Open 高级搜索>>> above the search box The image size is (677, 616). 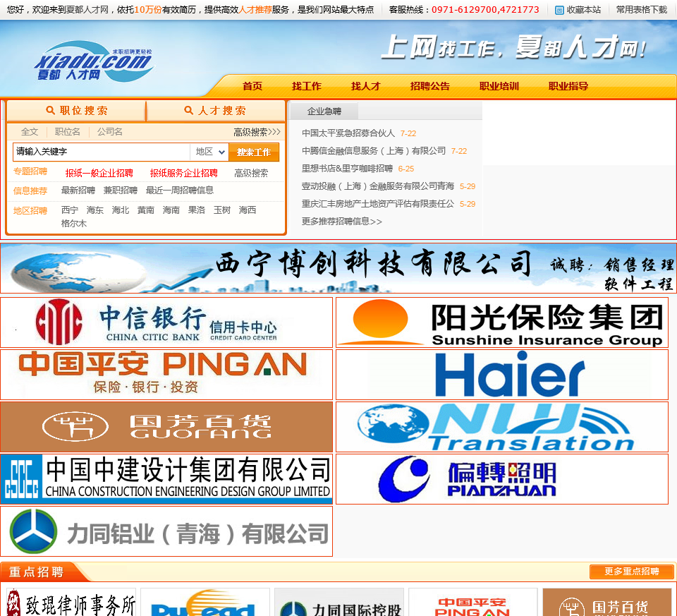tap(257, 132)
